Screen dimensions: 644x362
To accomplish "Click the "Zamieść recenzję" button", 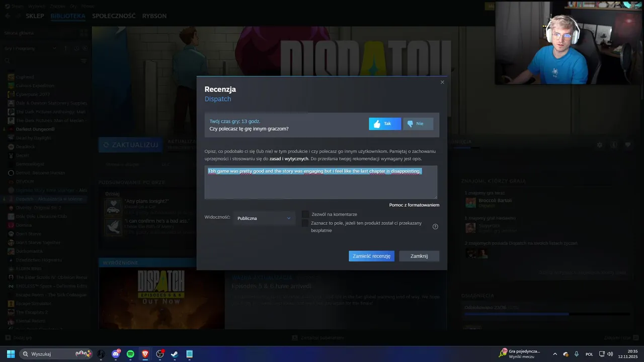I will click(x=371, y=256).
